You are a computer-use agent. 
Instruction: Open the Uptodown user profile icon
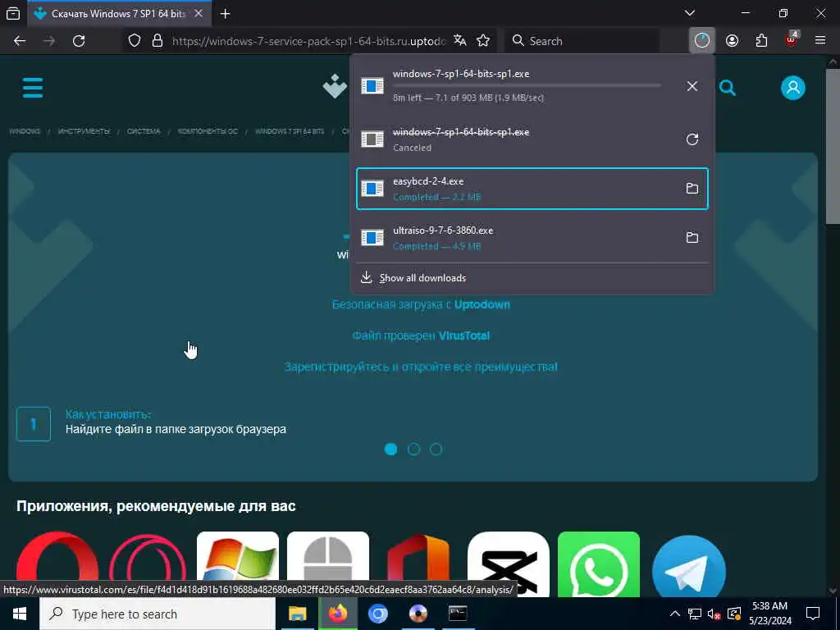[793, 88]
